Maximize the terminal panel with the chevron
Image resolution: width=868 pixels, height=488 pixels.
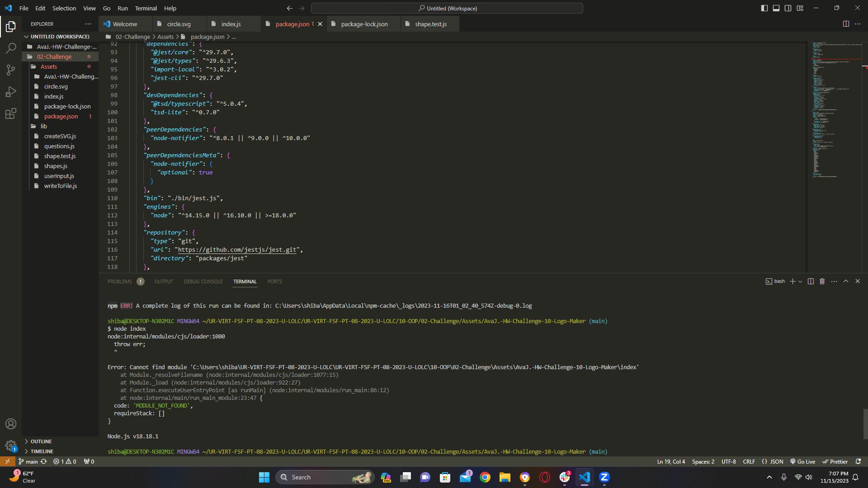click(x=846, y=281)
